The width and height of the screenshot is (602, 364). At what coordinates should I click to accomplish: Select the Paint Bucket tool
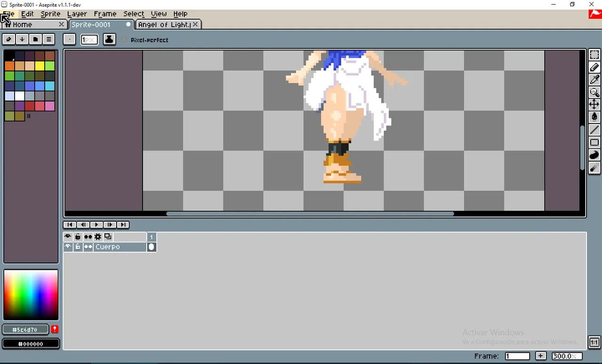click(x=594, y=117)
